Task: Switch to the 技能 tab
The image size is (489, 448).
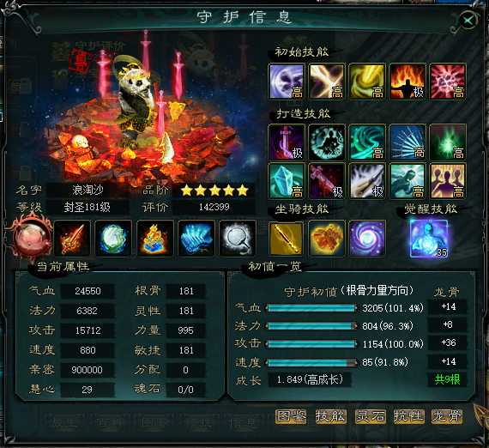Action: [x=330, y=416]
